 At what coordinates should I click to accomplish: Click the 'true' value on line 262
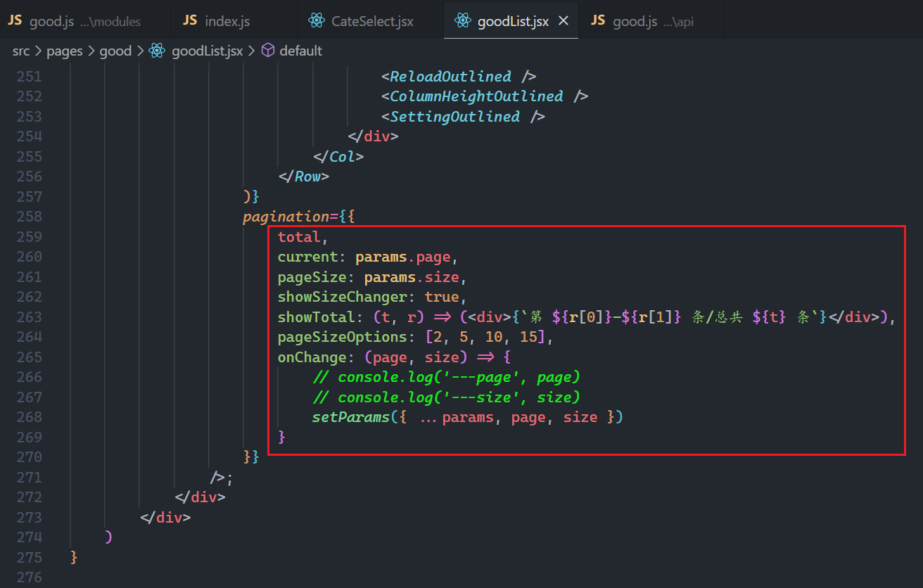442,297
